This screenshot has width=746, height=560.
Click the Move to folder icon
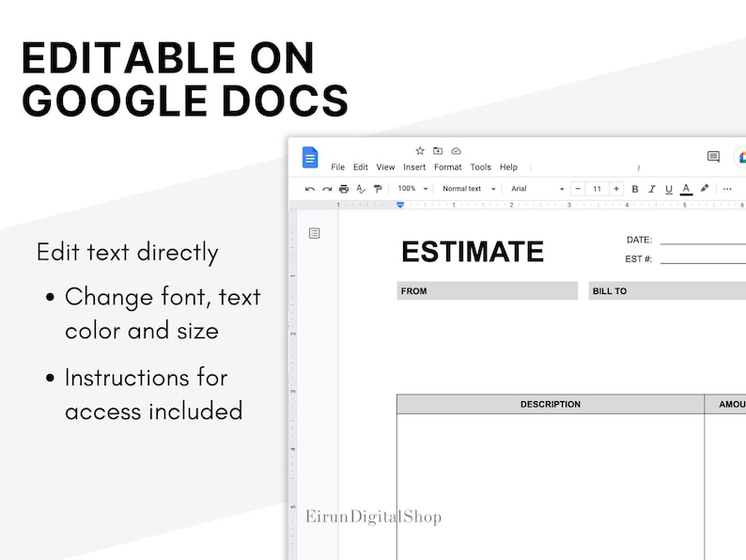pos(438,151)
